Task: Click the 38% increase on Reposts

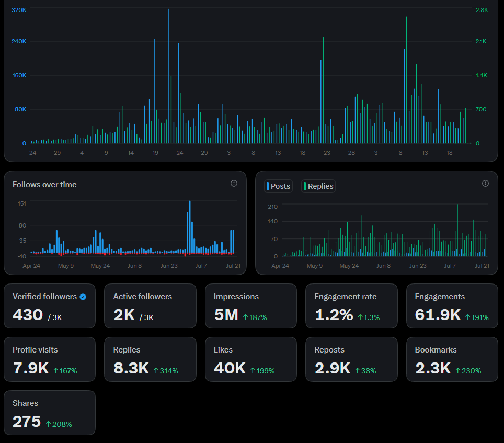Action: pyautogui.click(x=365, y=371)
